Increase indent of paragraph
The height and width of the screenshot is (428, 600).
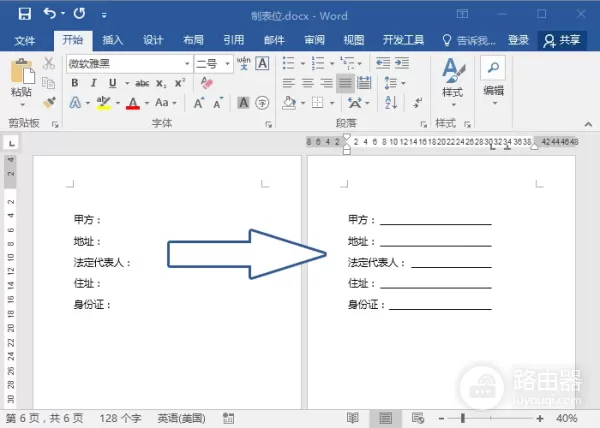[402, 63]
